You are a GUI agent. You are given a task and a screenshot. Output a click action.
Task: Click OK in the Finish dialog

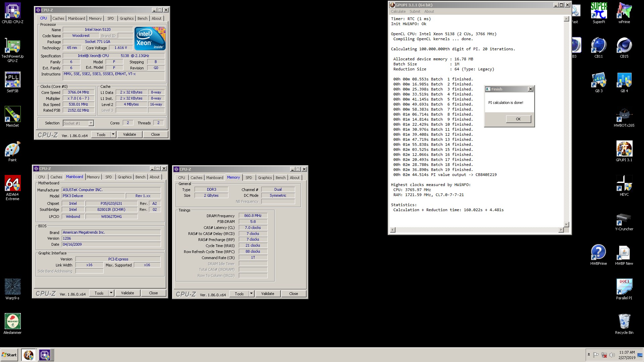pyautogui.click(x=518, y=119)
